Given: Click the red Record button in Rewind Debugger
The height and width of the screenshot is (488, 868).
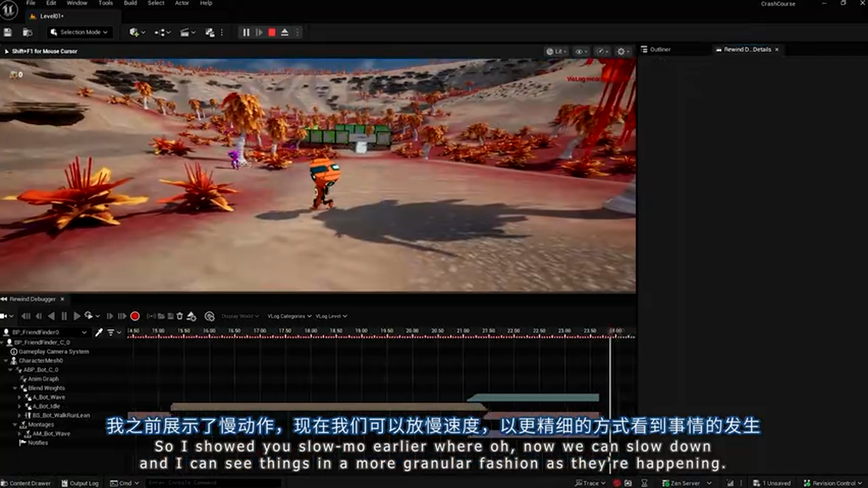Looking at the screenshot, I should tap(135, 316).
